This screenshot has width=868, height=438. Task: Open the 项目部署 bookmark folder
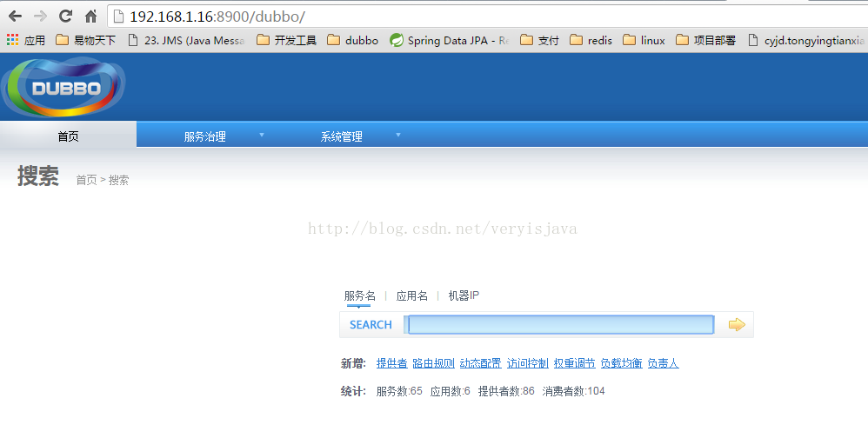tap(706, 40)
